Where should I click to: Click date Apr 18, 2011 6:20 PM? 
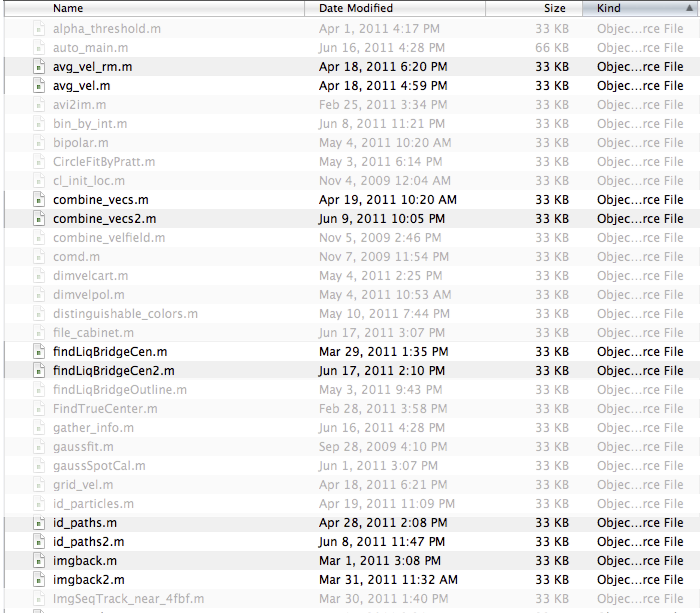coord(383,67)
